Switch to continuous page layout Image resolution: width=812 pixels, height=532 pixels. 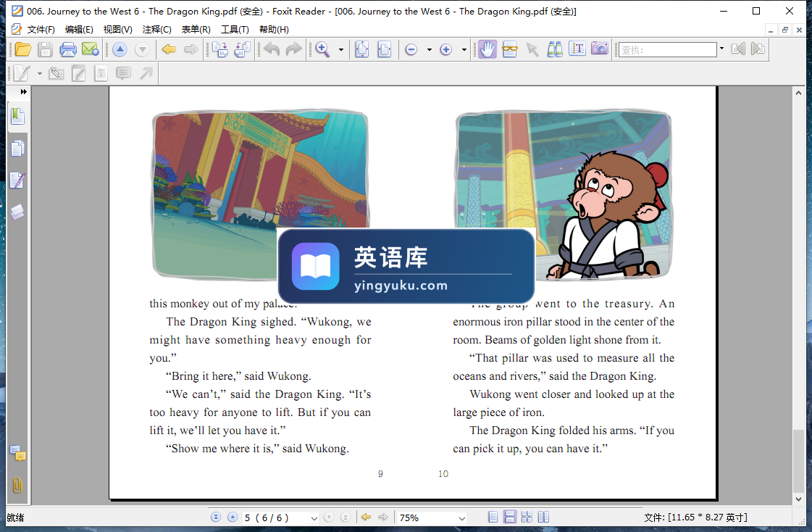pos(509,517)
